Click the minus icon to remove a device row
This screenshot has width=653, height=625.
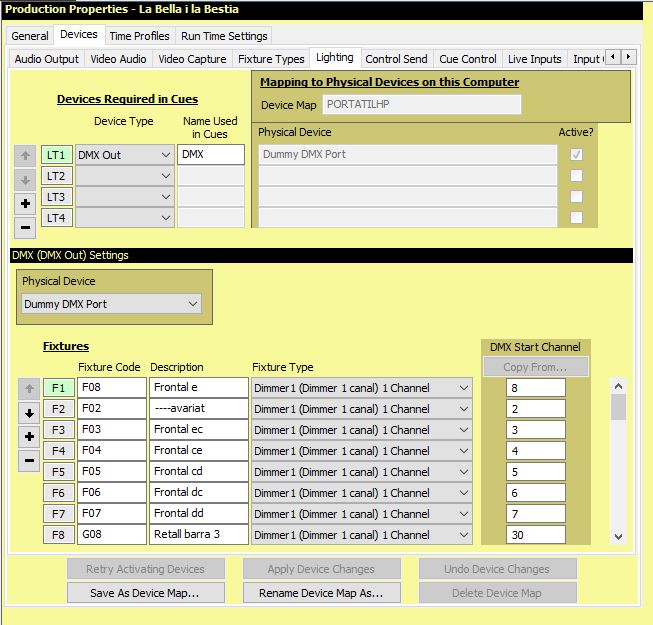click(25, 227)
